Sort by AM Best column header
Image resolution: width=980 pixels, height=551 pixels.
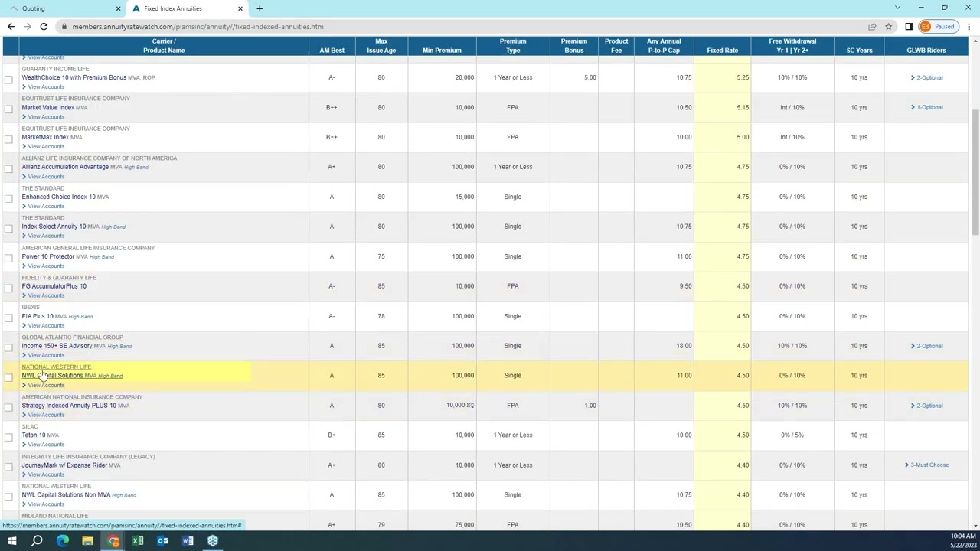click(332, 51)
